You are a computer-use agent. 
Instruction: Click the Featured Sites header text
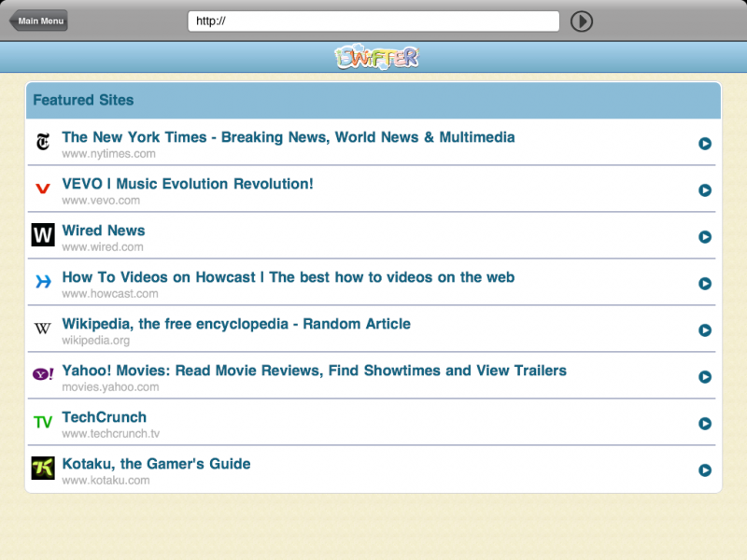click(x=83, y=100)
